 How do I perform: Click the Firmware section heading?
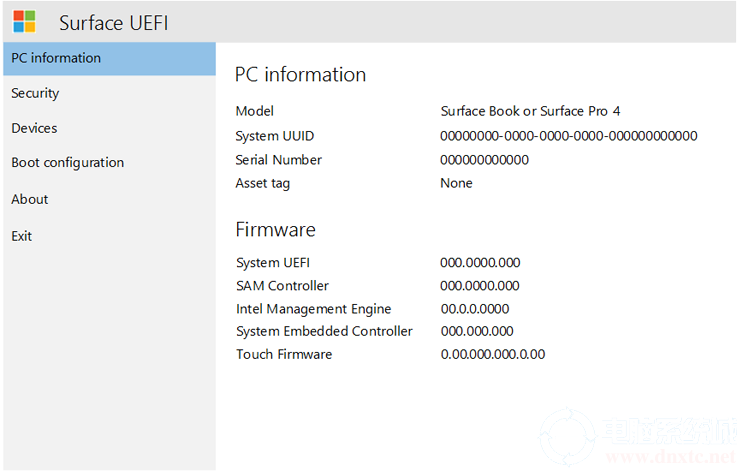275,230
